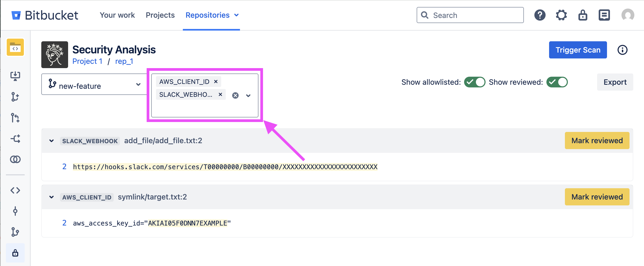
Task: Click the help question mark icon
Action: point(540,15)
